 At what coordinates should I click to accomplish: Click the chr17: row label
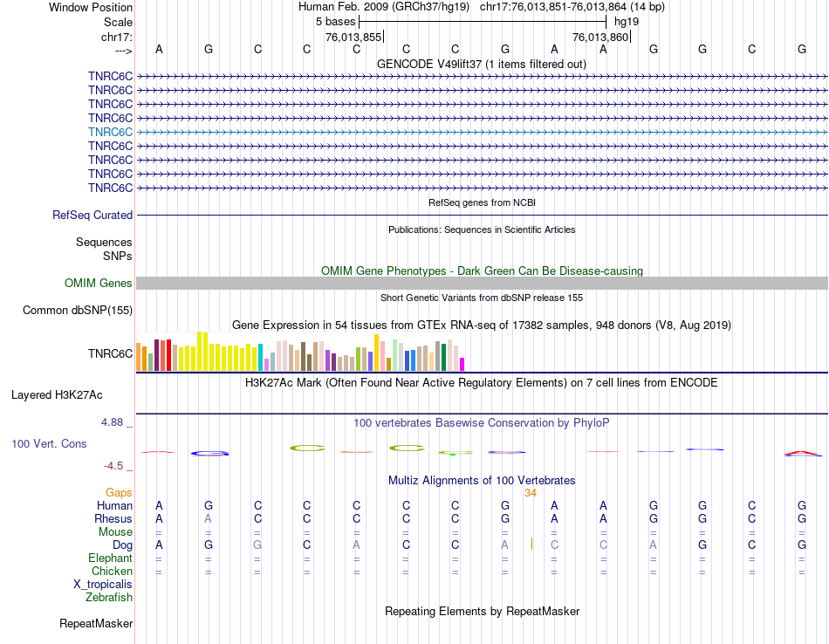click(116, 37)
